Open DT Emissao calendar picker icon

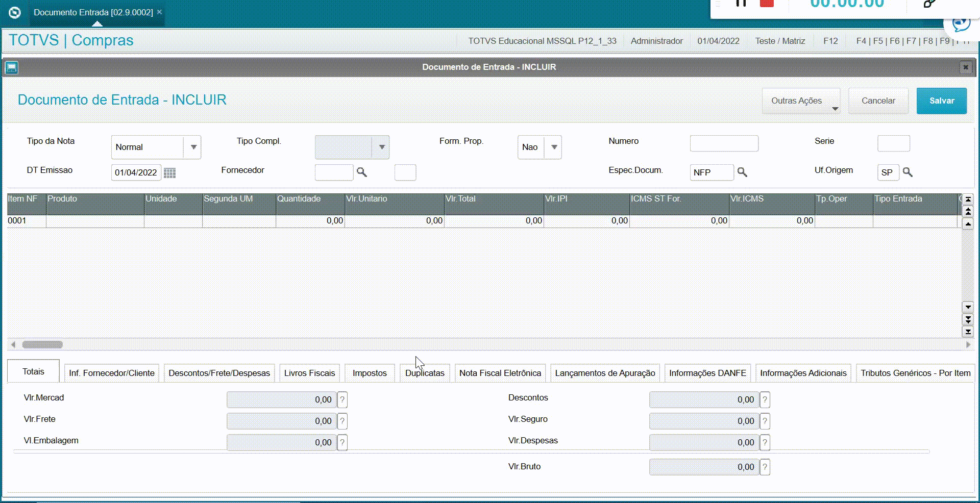169,173
